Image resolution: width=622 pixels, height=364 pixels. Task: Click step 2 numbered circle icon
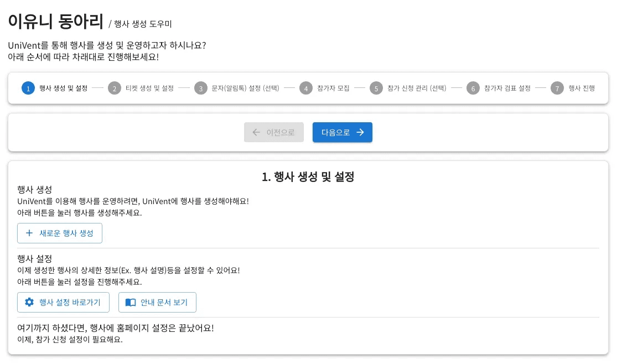pos(115,89)
